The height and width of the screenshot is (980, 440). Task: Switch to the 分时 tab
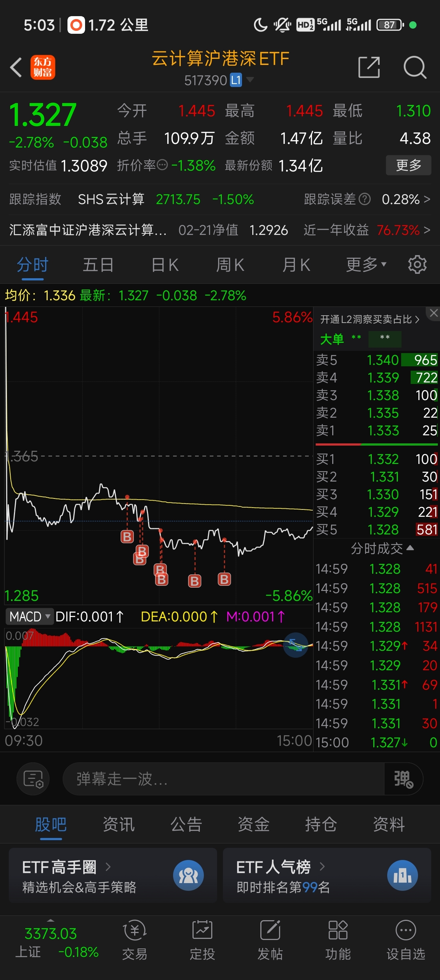(x=32, y=264)
